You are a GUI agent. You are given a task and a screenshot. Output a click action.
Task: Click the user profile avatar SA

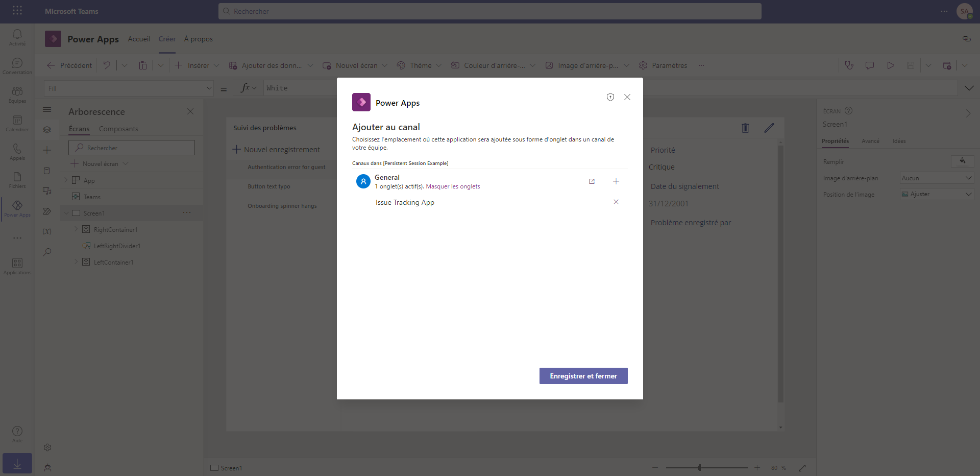(x=964, y=11)
